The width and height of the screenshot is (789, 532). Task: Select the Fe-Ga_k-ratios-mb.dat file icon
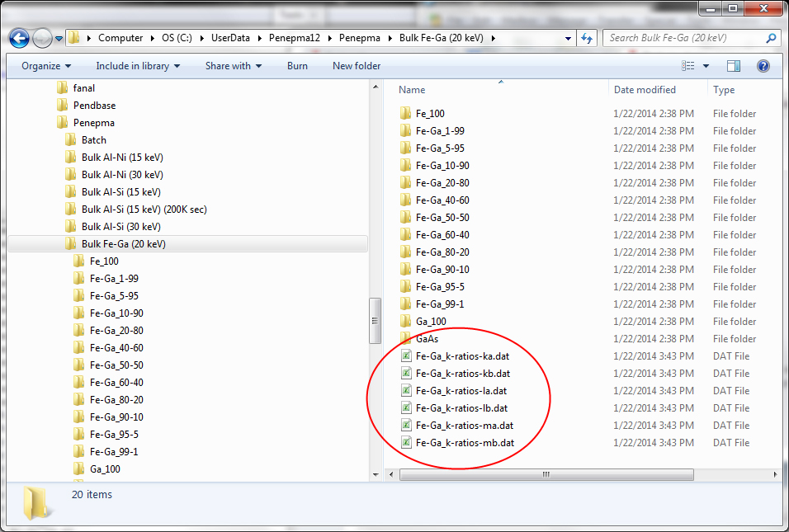click(405, 443)
